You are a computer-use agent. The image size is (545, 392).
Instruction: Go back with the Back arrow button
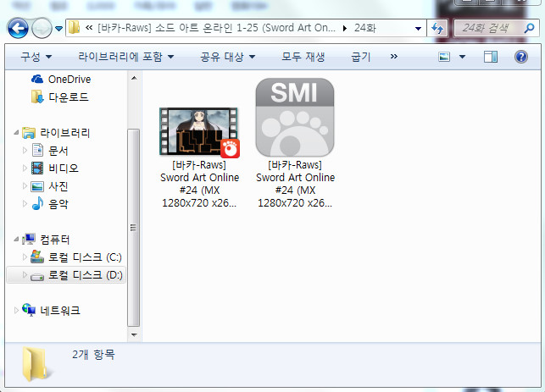point(18,28)
